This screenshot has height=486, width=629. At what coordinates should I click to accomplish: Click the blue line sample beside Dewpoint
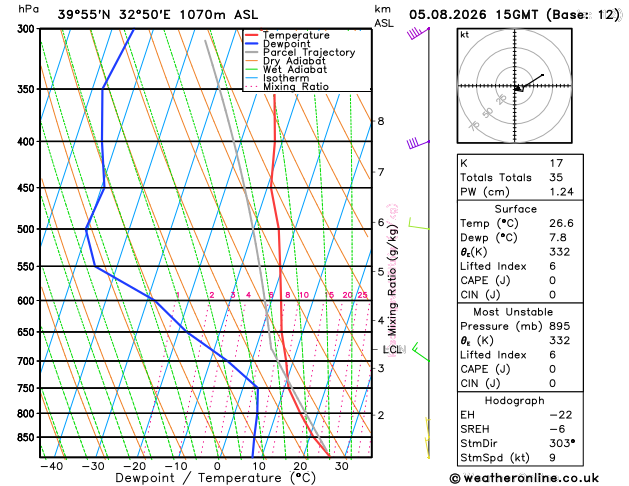coord(252,43)
